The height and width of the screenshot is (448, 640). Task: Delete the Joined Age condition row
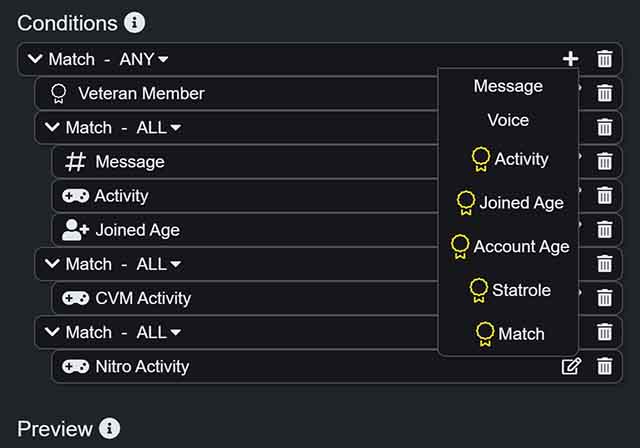point(604,230)
